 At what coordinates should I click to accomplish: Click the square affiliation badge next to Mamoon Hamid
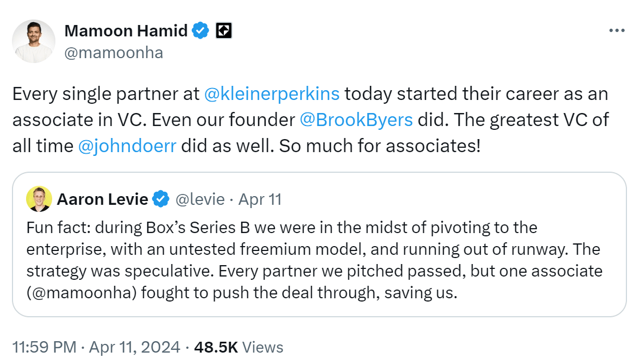click(x=223, y=31)
